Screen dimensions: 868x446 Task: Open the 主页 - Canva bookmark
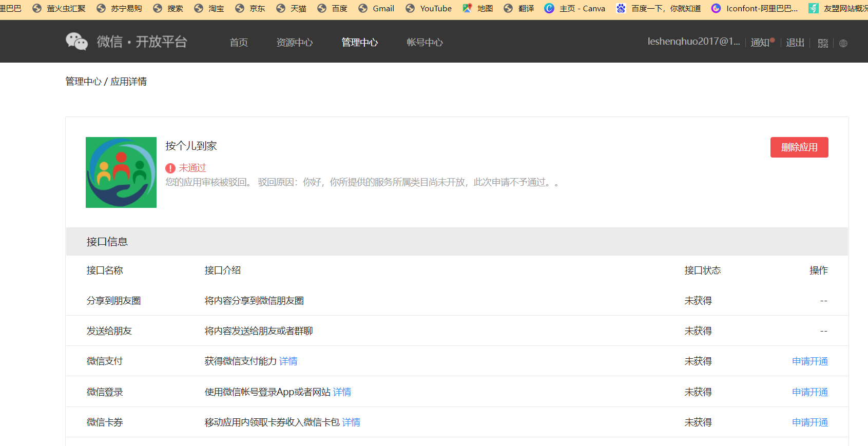(575, 8)
